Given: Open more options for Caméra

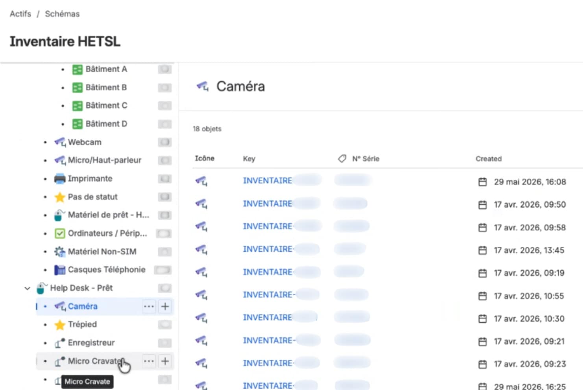Looking at the screenshot, I should (149, 306).
